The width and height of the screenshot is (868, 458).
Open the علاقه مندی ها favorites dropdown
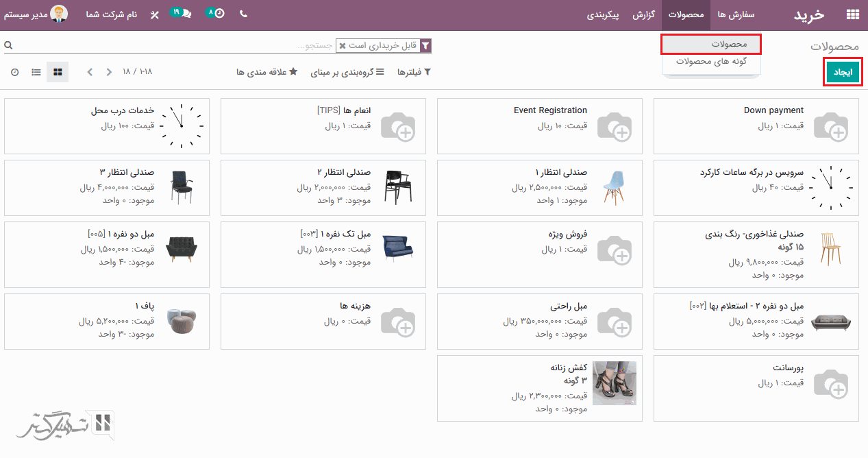[x=266, y=72]
